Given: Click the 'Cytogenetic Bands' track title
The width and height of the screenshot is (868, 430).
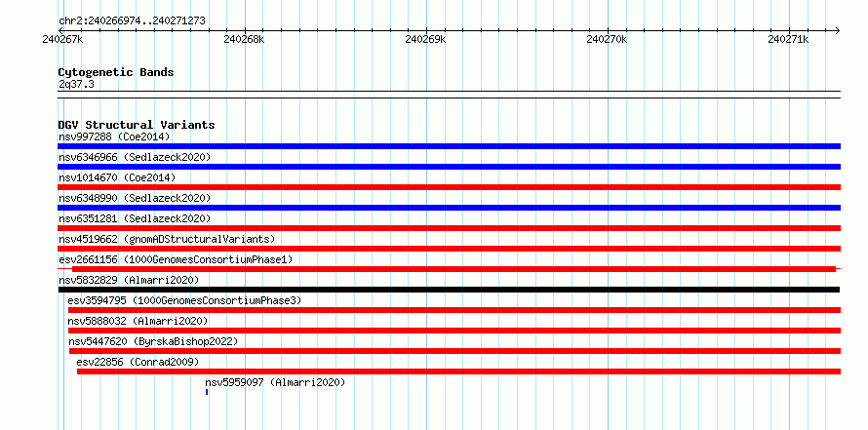Looking at the screenshot, I should (x=116, y=72).
